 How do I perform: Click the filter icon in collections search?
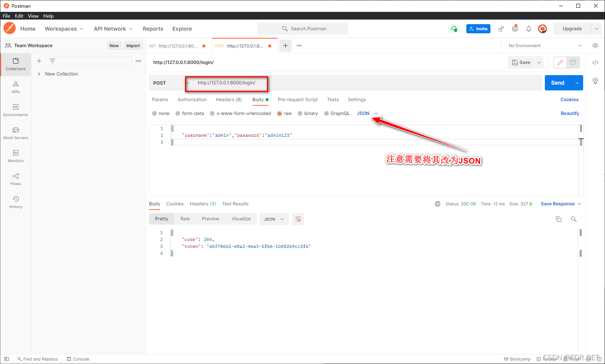pyautogui.click(x=52, y=61)
